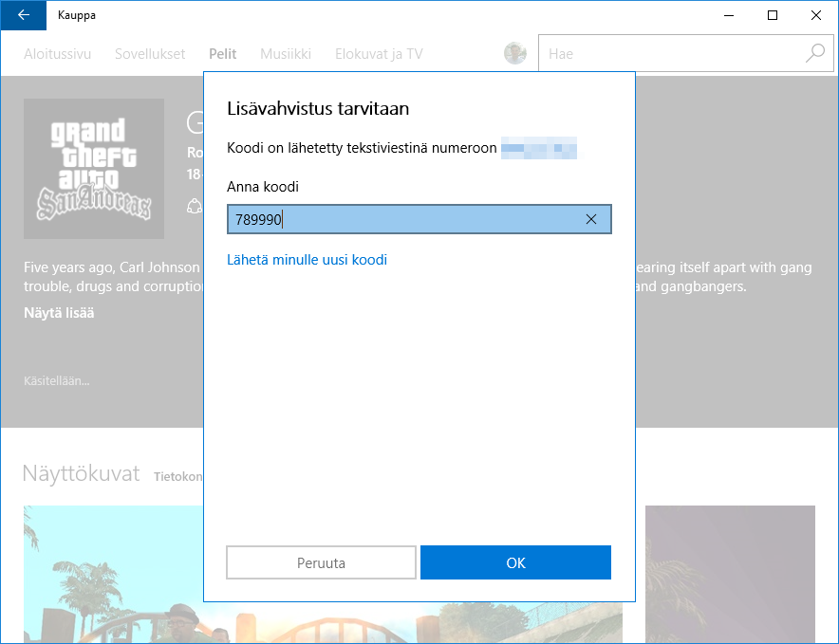Viewport: 839px width, 644px height.
Task: Click the magnifying glass search icon
Action: click(x=815, y=54)
